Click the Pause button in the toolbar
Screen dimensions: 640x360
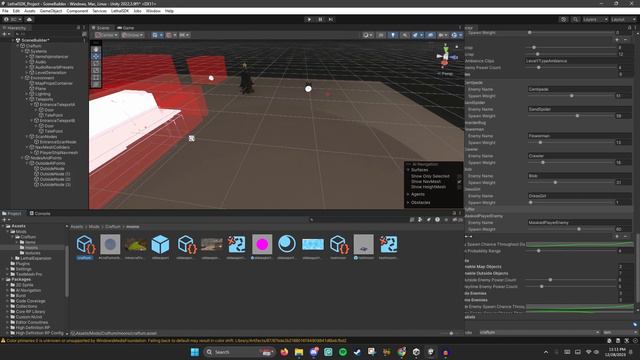point(320,19)
